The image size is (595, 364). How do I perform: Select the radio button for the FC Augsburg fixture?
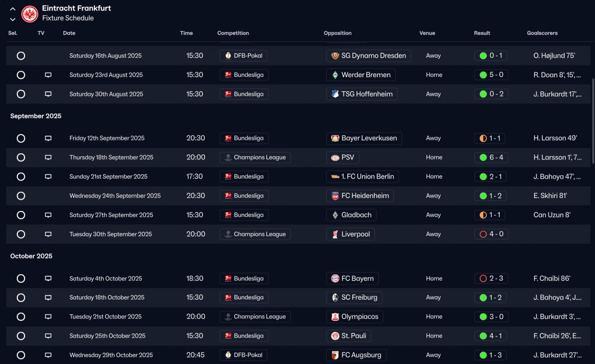pyautogui.click(x=21, y=355)
